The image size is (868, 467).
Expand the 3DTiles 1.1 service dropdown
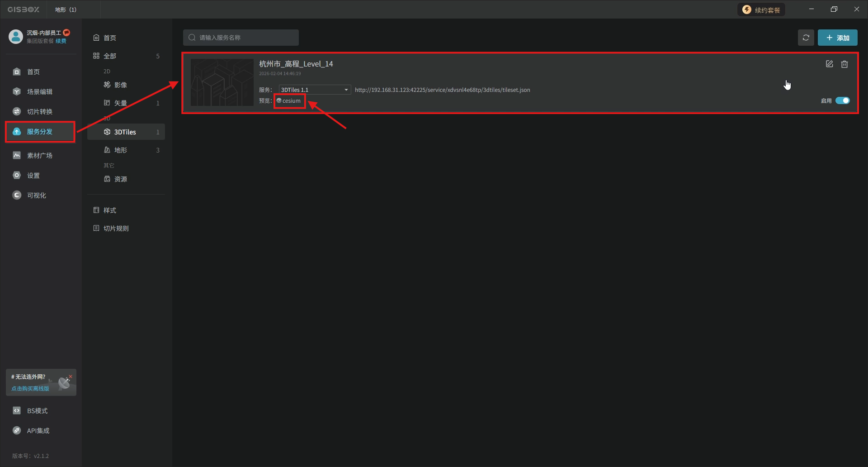tap(315, 90)
